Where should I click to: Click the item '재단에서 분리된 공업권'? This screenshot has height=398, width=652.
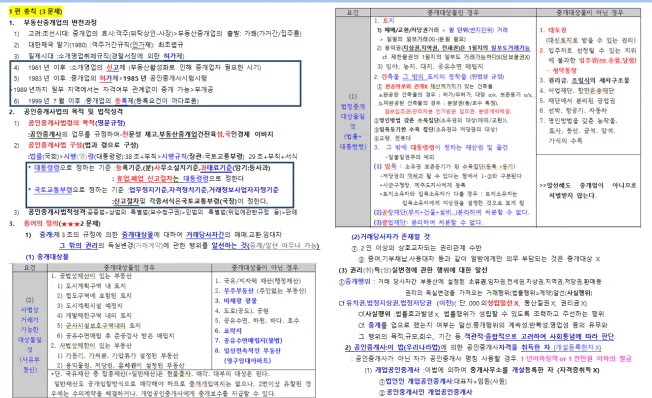click(577, 100)
